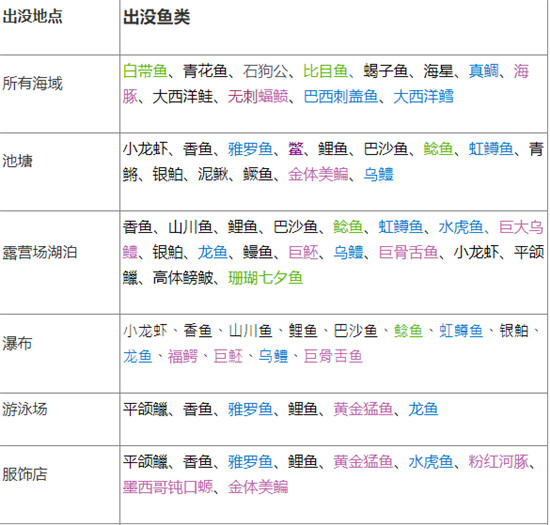The image size is (550, 525).
Task: Click the 出没地点 column header
Action: coord(33,16)
